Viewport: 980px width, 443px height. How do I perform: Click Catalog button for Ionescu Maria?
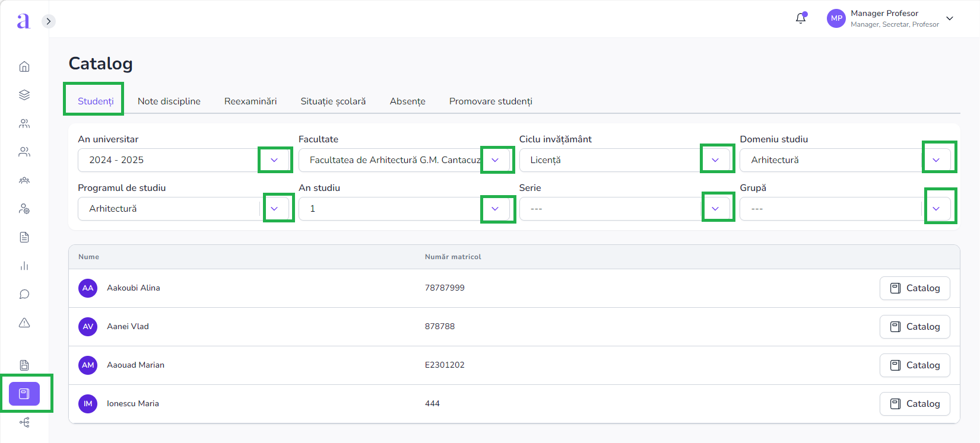915,404
